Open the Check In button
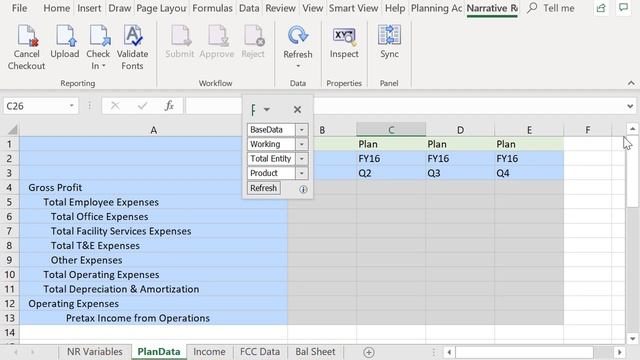Screen dimensions: 640x360 click(98, 47)
